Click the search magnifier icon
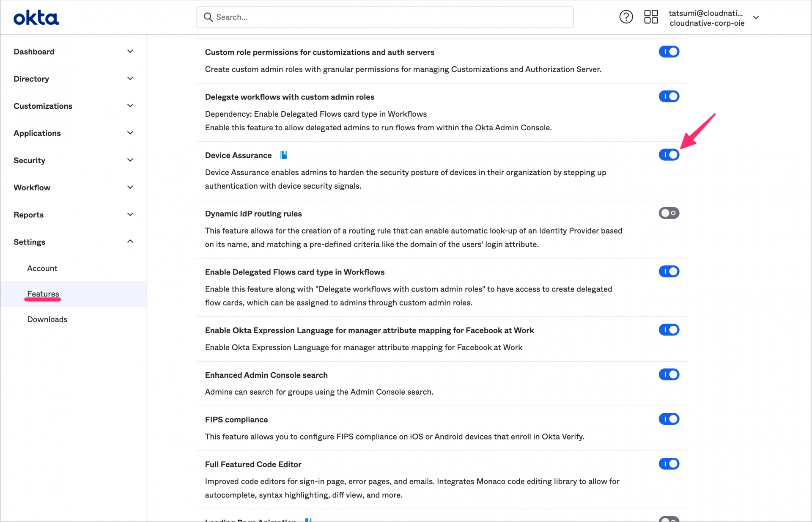The height and width of the screenshot is (522, 812). coord(208,17)
